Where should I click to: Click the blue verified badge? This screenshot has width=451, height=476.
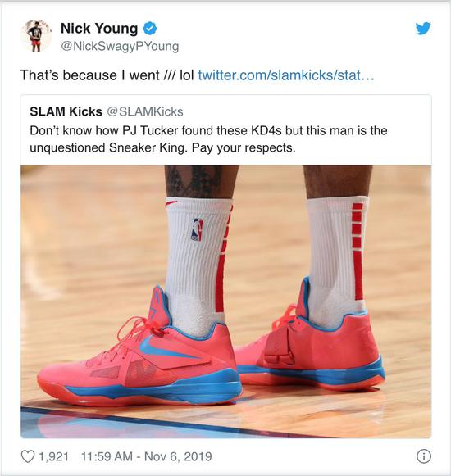(150, 29)
